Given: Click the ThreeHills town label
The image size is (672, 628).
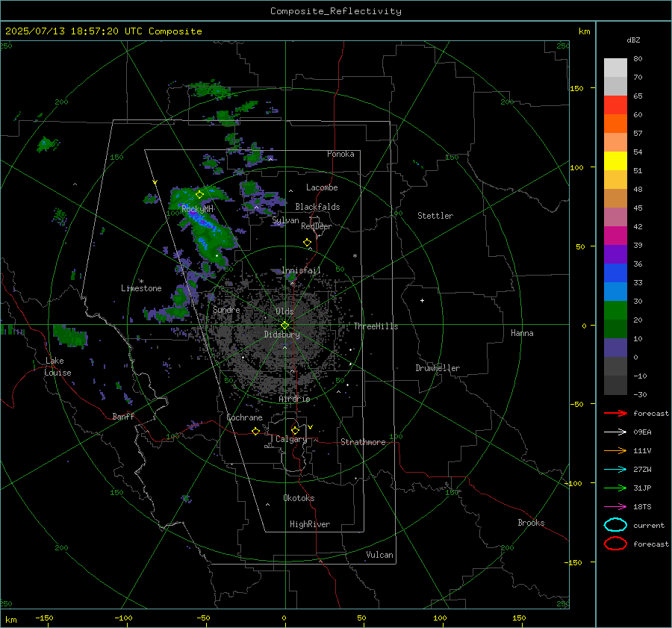Looking at the screenshot, I should point(376,326).
